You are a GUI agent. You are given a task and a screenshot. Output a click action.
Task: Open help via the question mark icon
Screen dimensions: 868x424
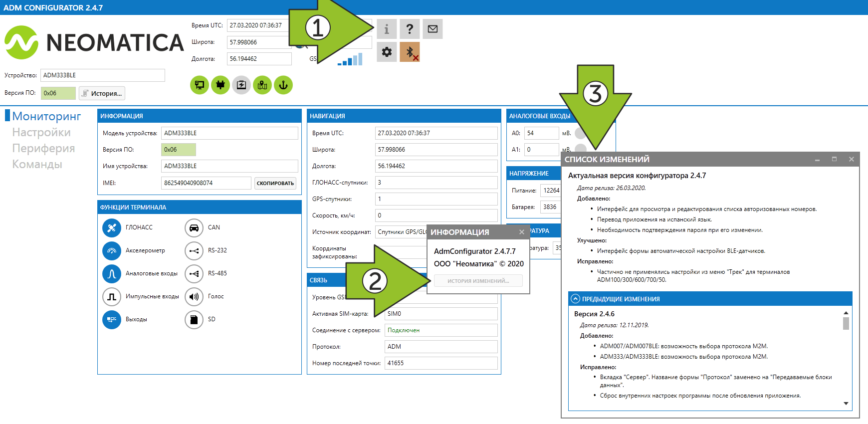[410, 29]
